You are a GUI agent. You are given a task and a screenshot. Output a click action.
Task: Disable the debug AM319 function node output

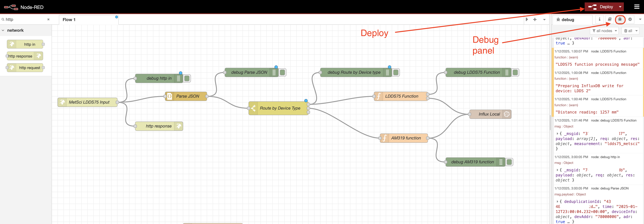[509, 162]
